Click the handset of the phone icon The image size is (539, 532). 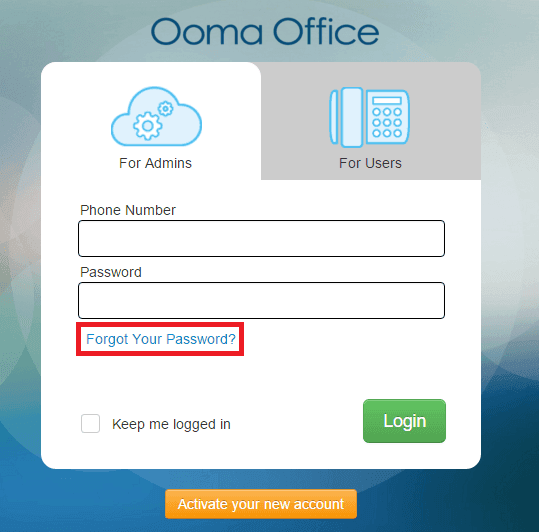pyautogui.click(x=352, y=117)
